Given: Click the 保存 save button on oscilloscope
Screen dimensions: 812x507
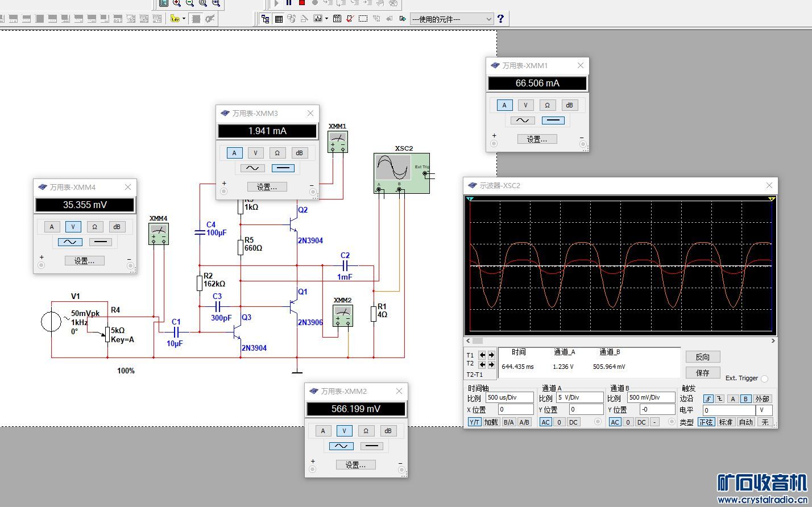Looking at the screenshot, I should coord(702,373).
